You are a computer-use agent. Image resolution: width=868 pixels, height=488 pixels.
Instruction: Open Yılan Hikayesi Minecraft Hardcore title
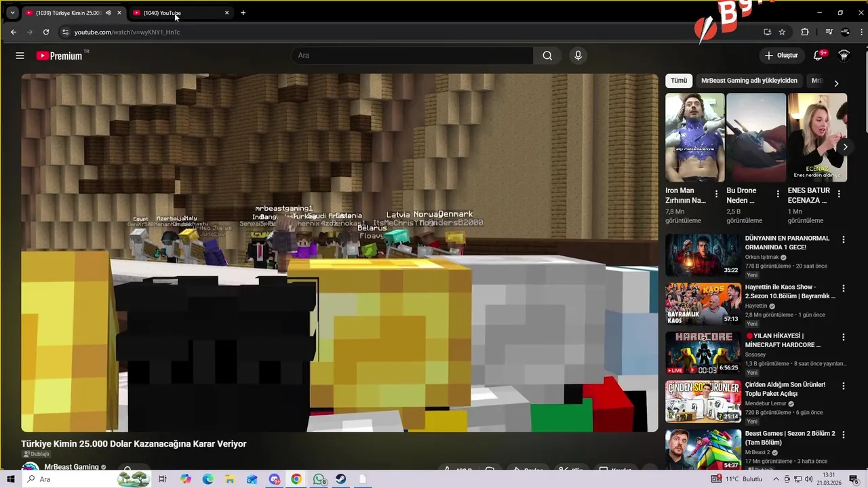tap(783, 340)
